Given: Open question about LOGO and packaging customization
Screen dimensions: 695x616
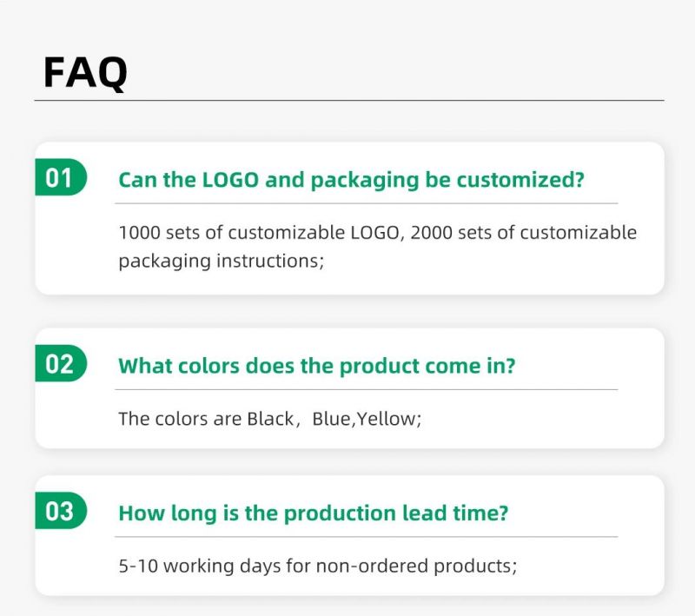Looking at the screenshot, I should pos(351,180).
